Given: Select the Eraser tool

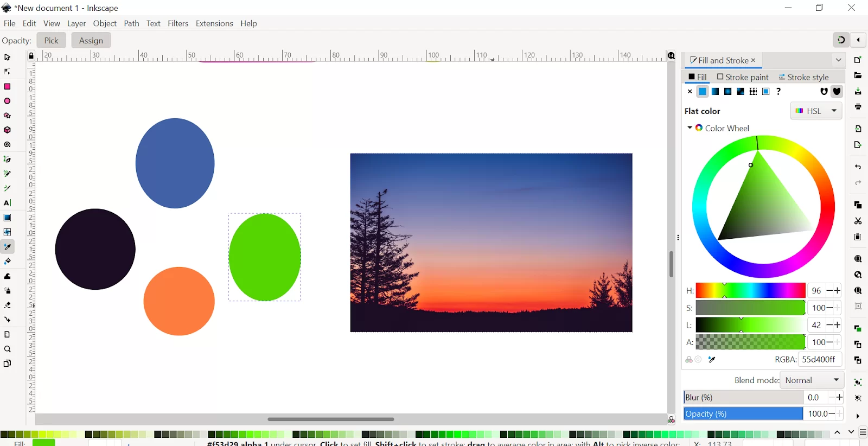Looking at the screenshot, I should tap(8, 305).
